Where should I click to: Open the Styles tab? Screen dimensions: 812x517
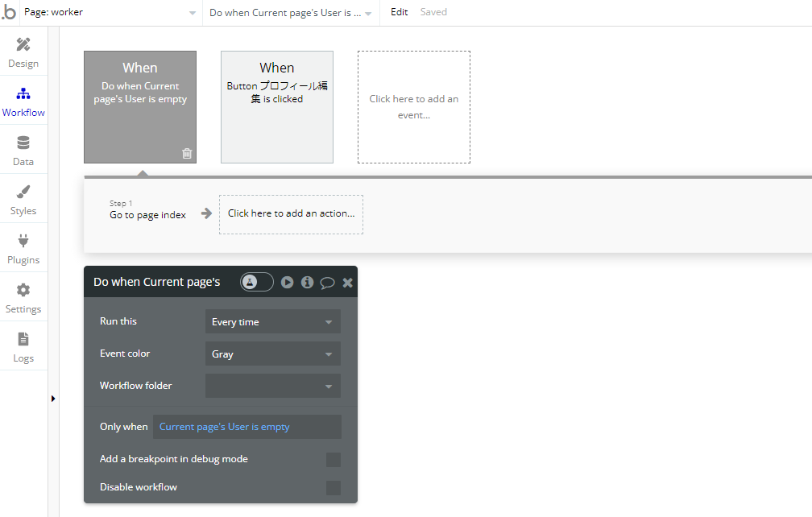pyautogui.click(x=23, y=200)
